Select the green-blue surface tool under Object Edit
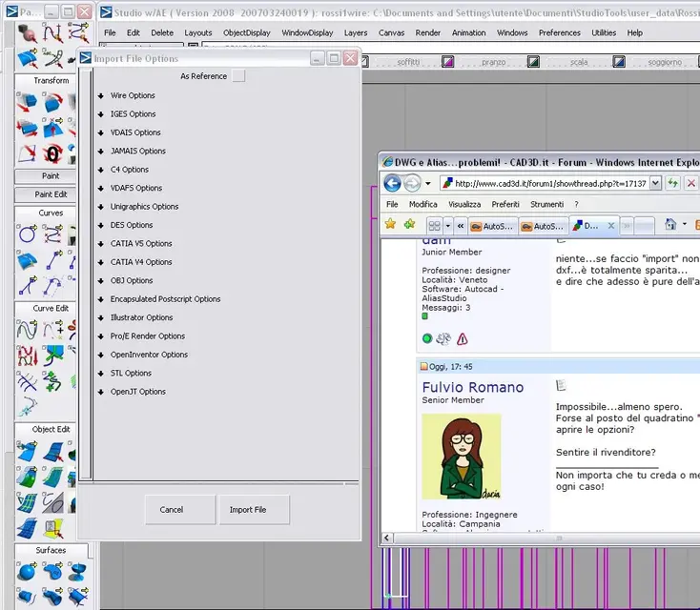This screenshot has height=610, width=700. pyautogui.click(x=28, y=477)
